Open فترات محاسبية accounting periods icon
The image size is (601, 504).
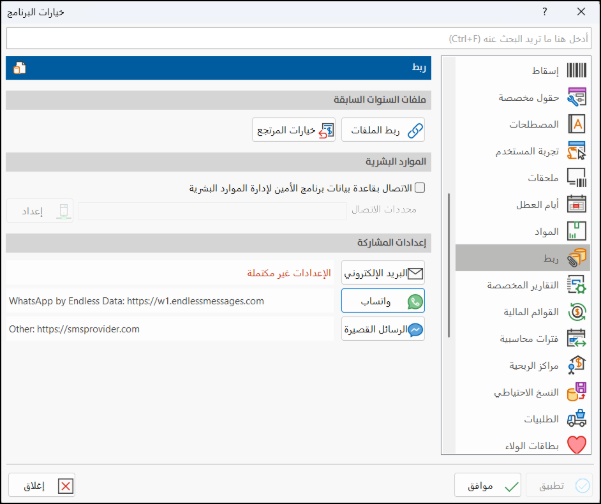click(576, 338)
